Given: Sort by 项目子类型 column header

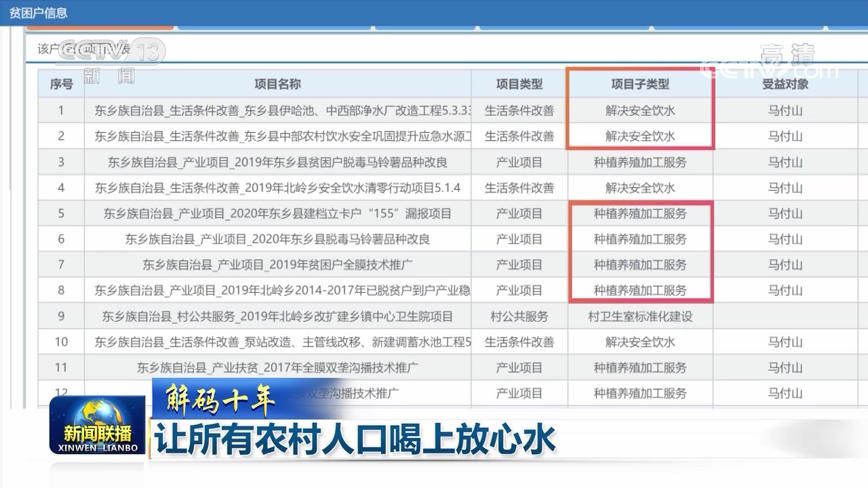Looking at the screenshot, I should pyautogui.click(x=640, y=84).
